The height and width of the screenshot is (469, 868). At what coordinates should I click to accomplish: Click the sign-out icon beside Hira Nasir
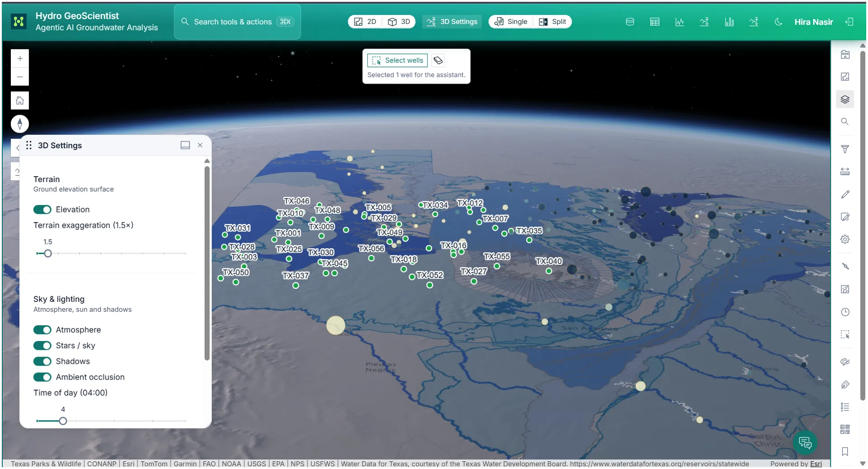coord(849,22)
